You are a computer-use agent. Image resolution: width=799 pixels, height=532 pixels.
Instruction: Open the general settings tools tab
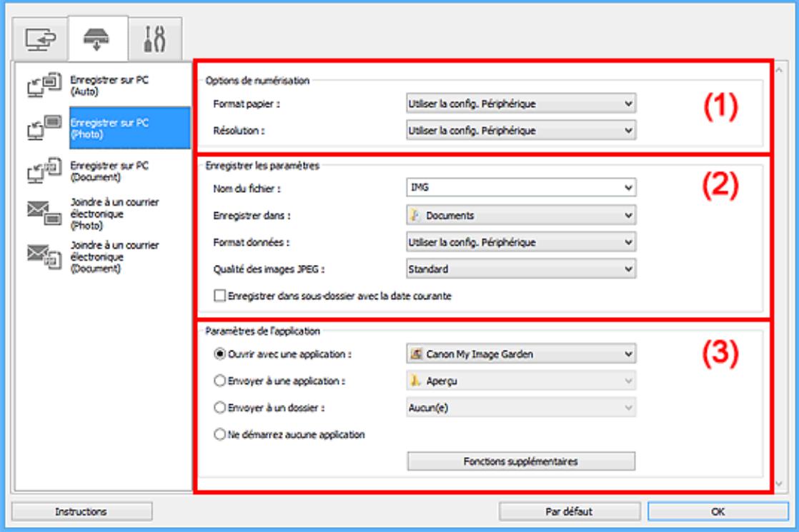click(x=155, y=39)
